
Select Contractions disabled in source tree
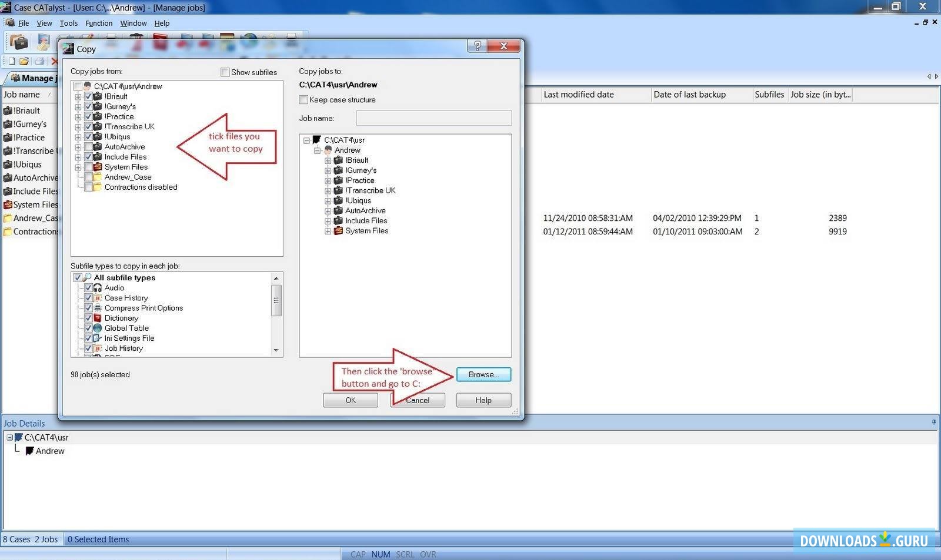click(x=141, y=187)
